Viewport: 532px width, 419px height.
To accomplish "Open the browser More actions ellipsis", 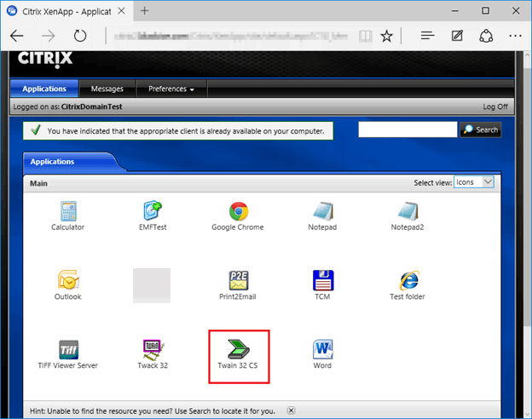I will [x=515, y=36].
